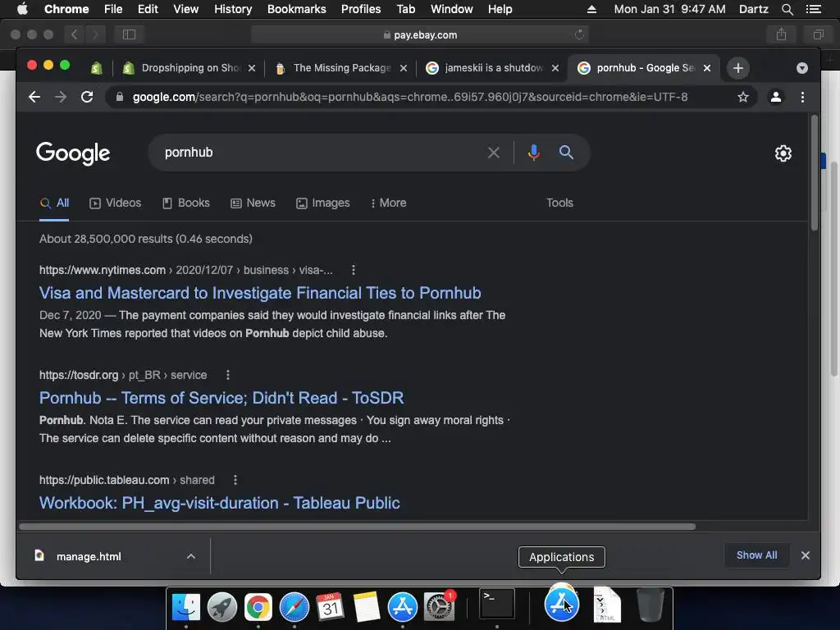Open Notes from the Dock
Viewport: 840px width, 630px height.
(367, 607)
